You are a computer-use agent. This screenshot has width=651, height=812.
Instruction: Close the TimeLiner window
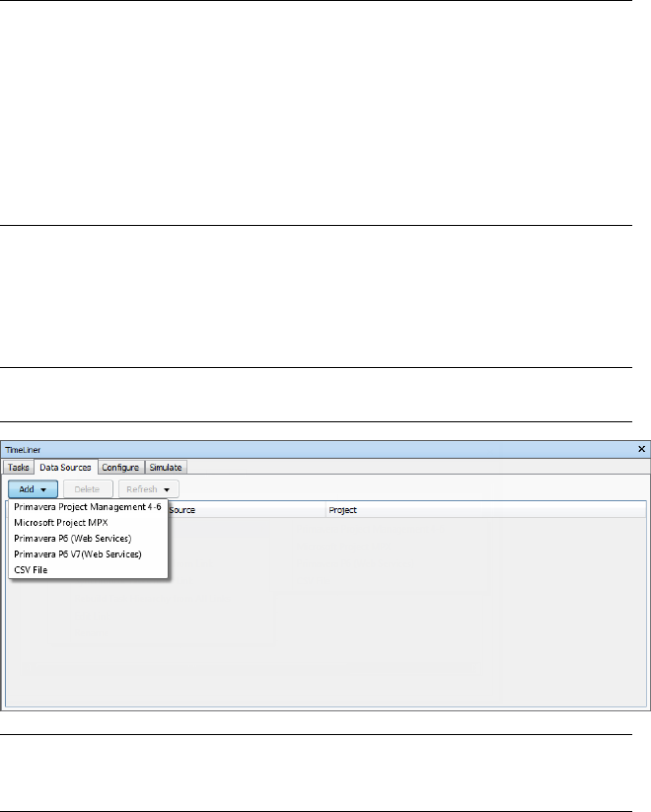641,449
